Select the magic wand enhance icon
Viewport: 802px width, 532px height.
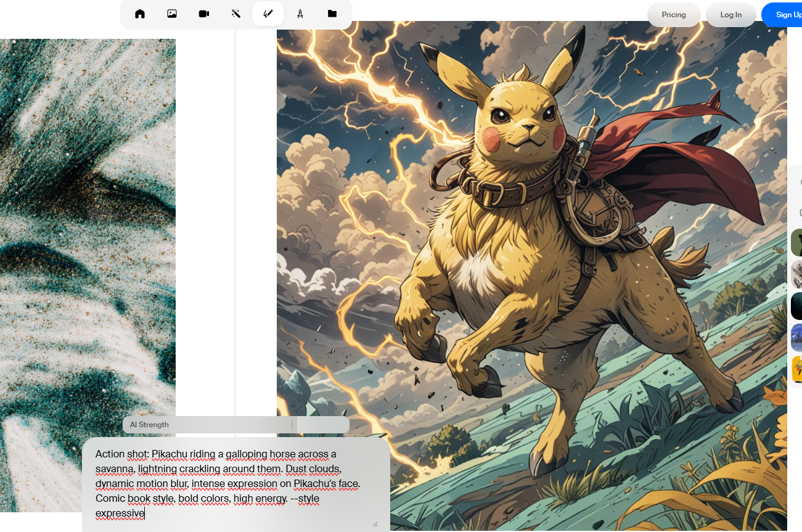(236, 14)
